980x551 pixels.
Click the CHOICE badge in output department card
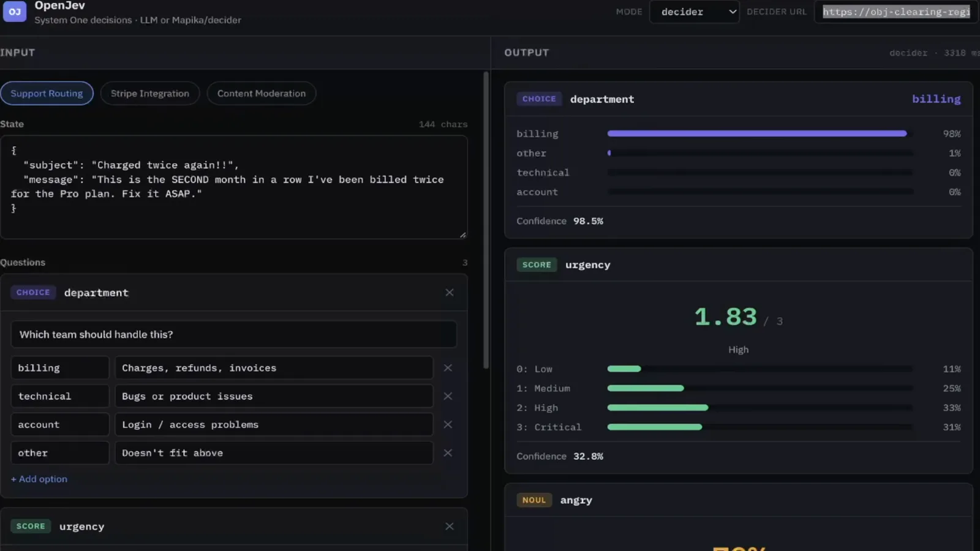pos(539,99)
